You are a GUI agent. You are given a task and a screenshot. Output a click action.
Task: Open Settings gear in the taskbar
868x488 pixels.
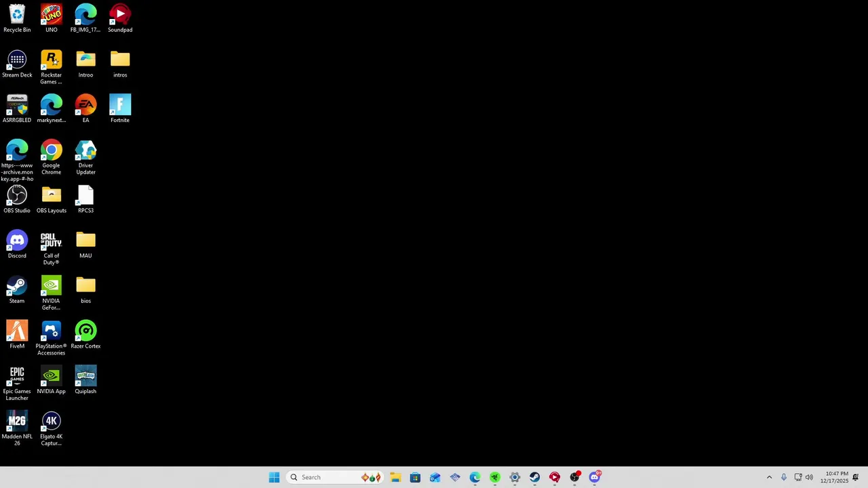515,477
